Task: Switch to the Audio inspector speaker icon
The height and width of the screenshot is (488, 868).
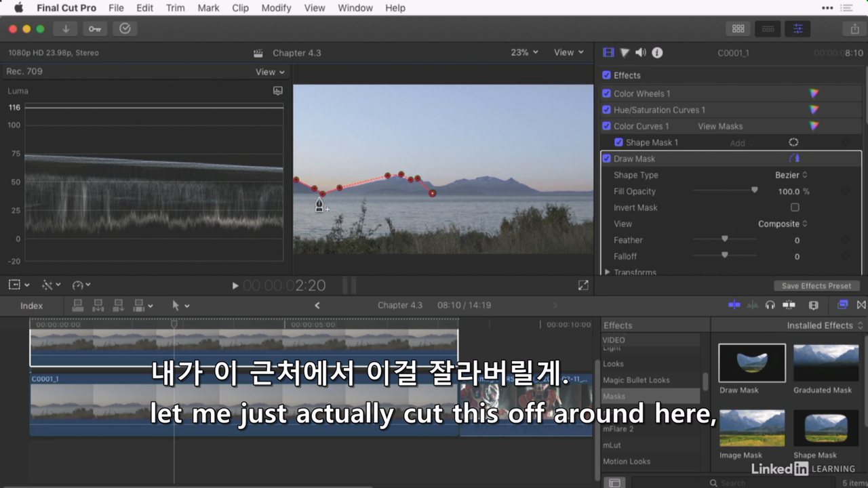Action: [x=641, y=53]
